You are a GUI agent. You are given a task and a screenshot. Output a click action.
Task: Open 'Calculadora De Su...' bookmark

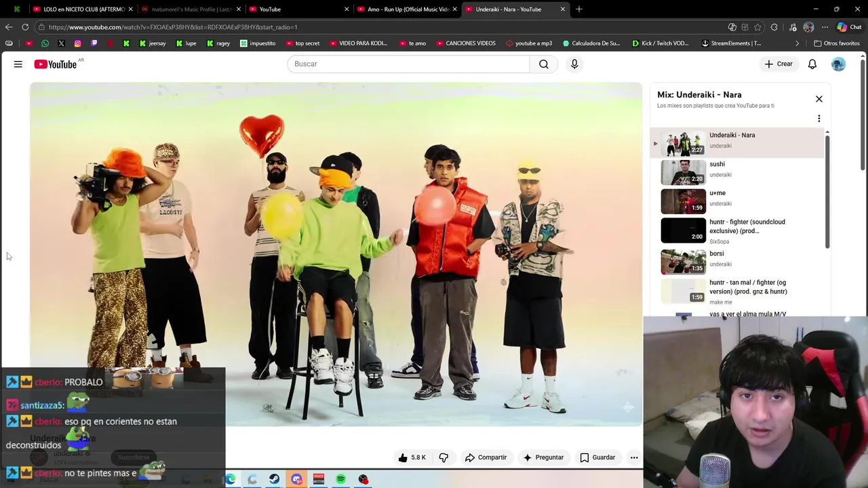591,43
